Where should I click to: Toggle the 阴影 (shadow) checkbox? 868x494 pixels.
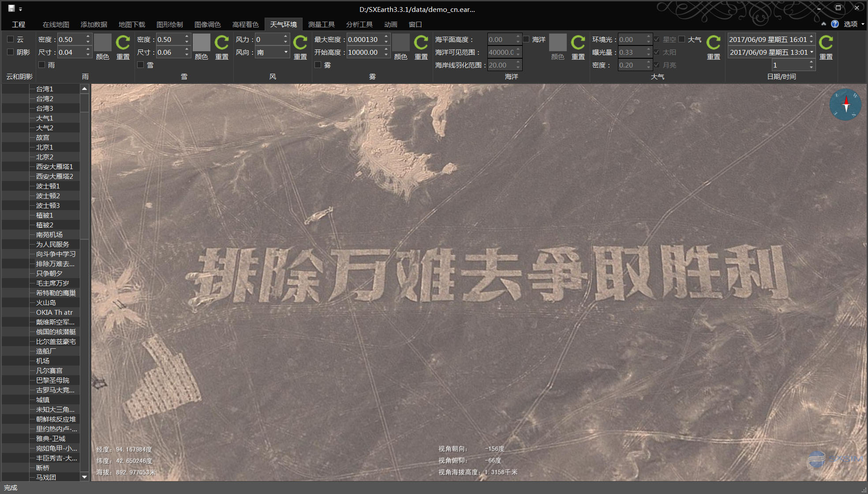(x=11, y=52)
